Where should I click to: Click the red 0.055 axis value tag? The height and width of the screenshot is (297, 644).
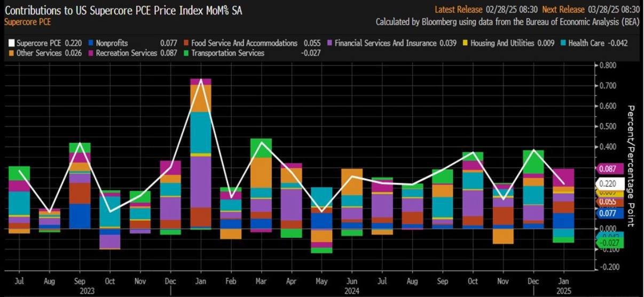pyautogui.click(x=609, y=202)
